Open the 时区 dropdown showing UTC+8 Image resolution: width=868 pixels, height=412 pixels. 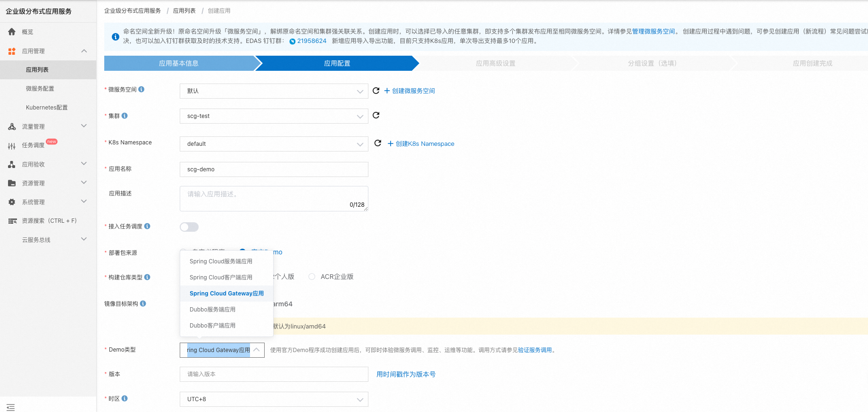tap(274, 399)
